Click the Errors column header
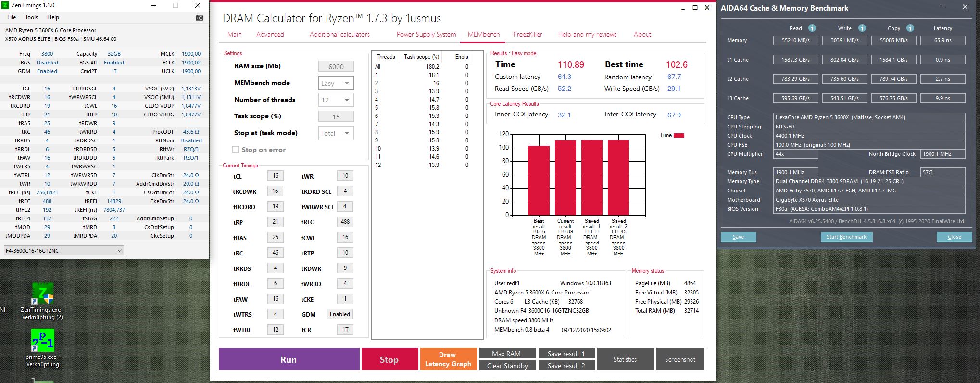Viewport: 980px width, 383px height. click(462, 57)
